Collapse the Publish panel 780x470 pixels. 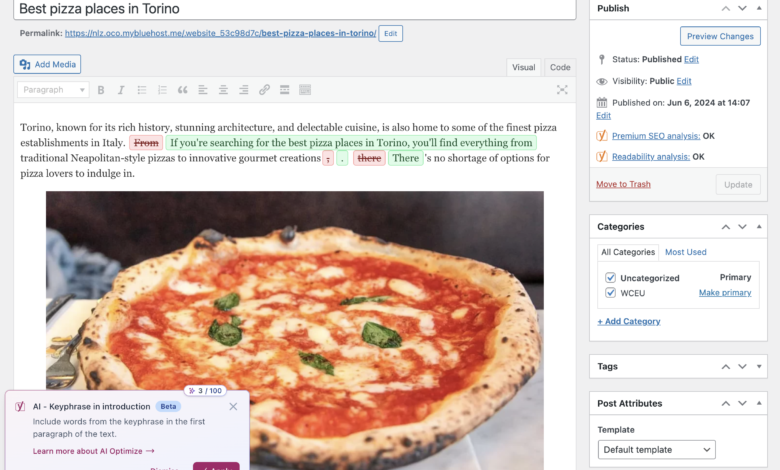(759, 8)
